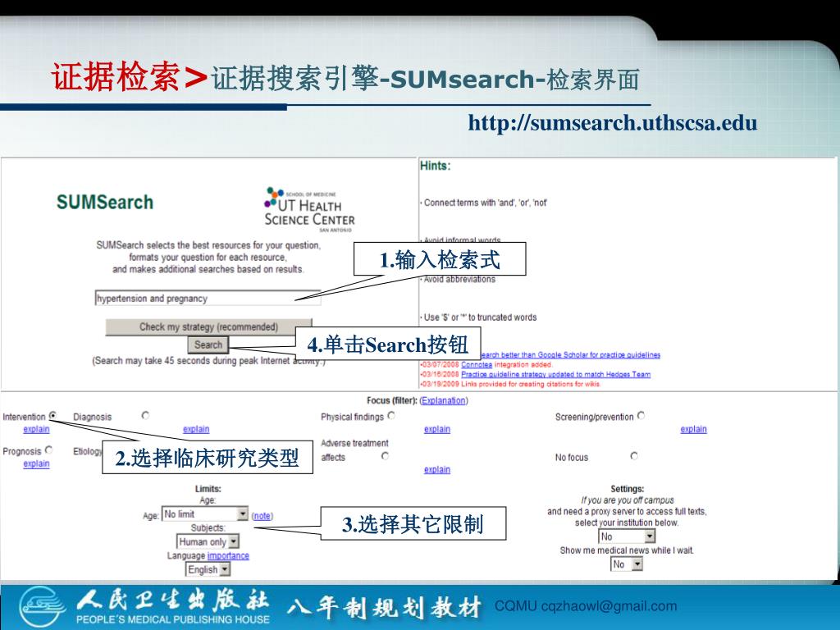
Task: Open the Language 'English' dropdown
Action: 208,569
